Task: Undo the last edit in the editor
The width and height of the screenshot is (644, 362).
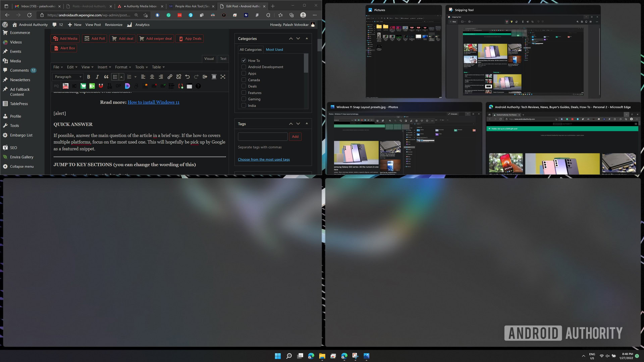Action: point(187,77)
